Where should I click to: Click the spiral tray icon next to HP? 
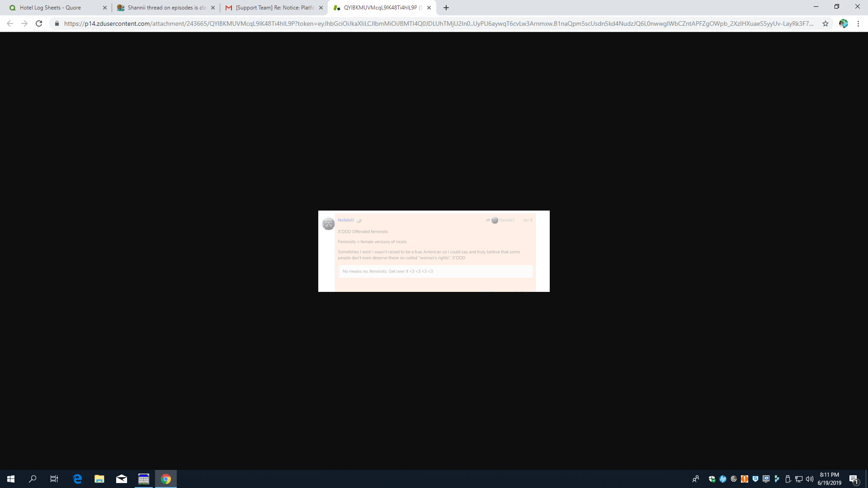734,479
